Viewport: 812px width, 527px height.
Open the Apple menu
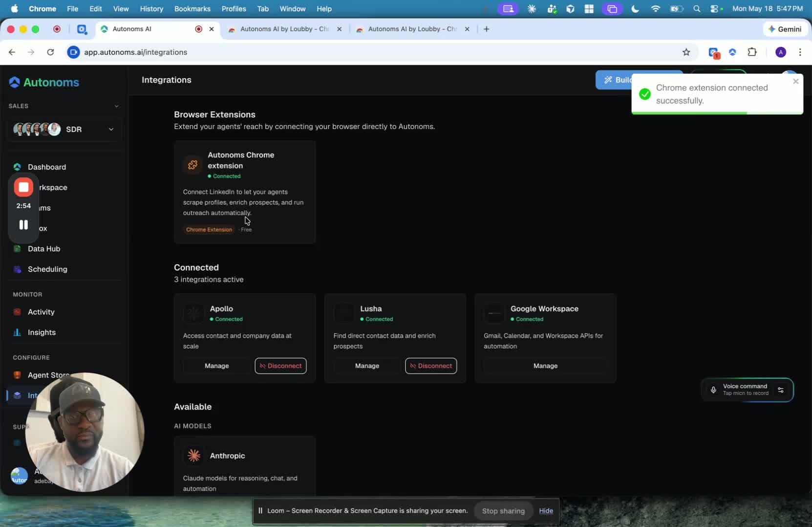[14, 9]
